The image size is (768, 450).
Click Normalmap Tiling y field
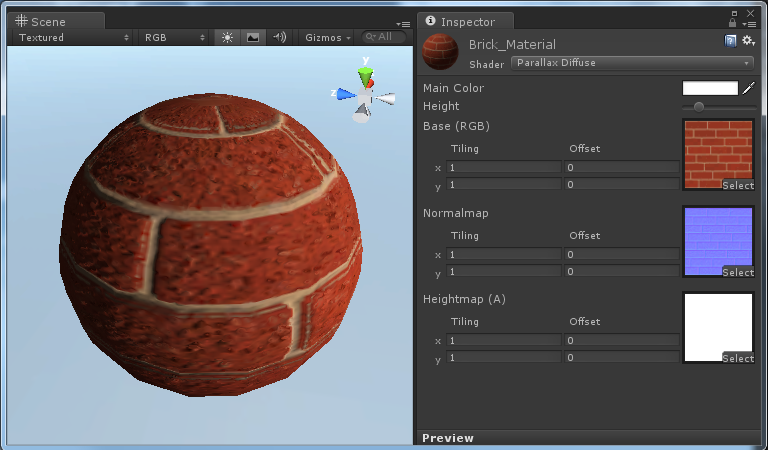(504, 272)
